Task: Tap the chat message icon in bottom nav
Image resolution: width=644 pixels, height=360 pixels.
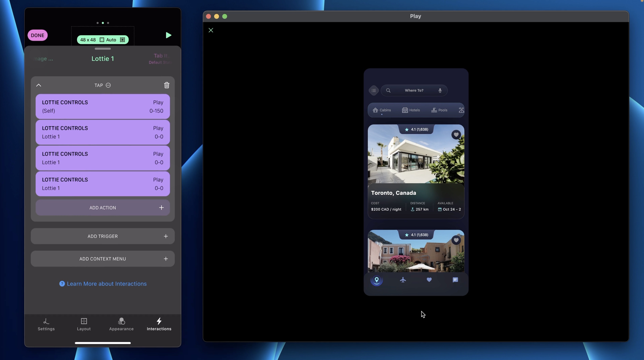Action: [x=455, y=280]
